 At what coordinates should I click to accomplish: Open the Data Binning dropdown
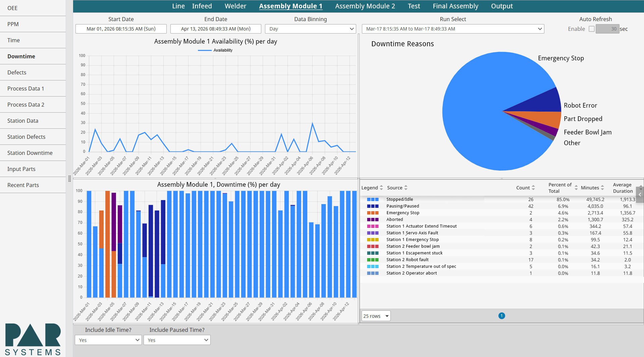(x=310, y=29)
